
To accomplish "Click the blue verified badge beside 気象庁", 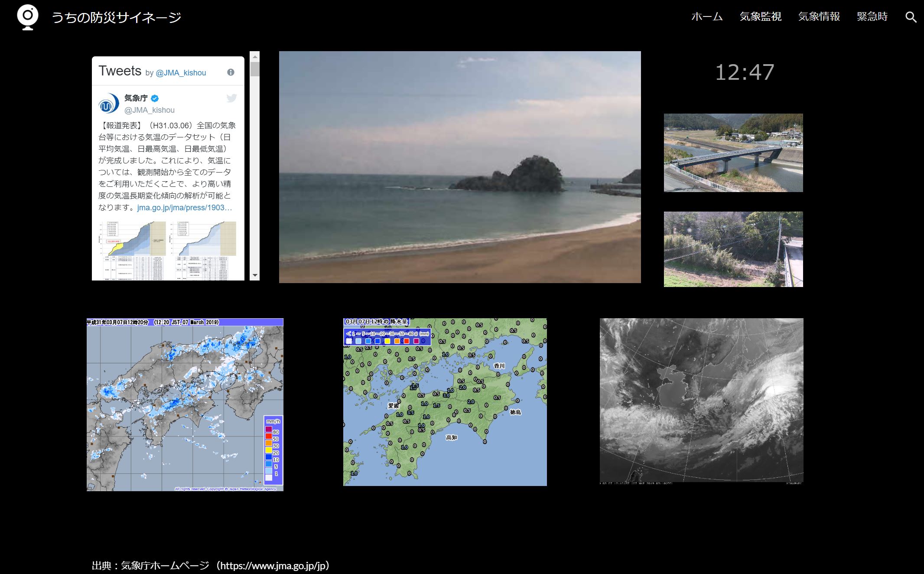I will (x=154, y=98).
